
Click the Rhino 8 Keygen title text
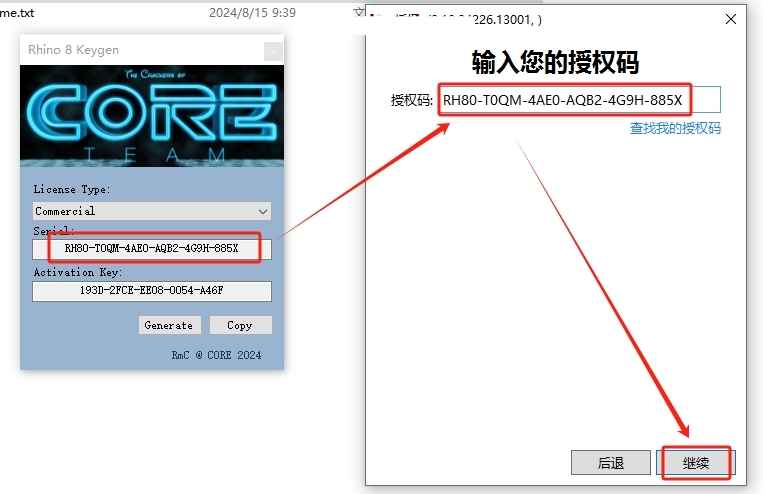(x=73, y=50)
